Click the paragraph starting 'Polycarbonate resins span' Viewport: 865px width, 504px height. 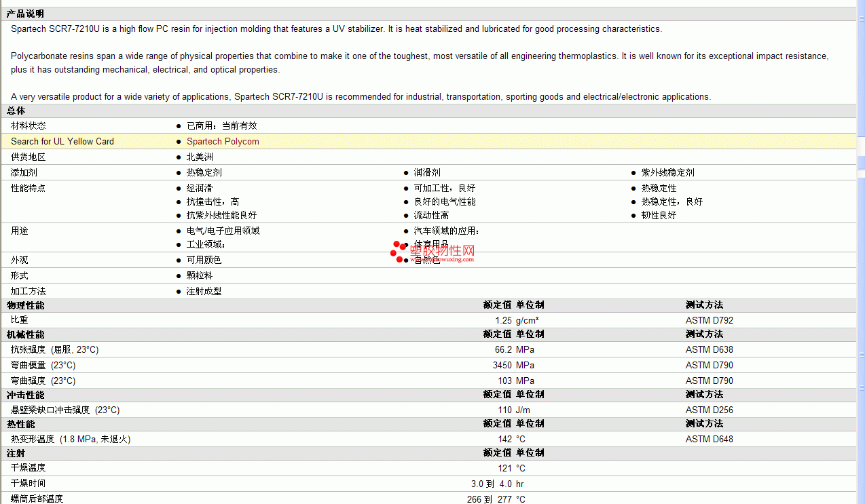420,63
